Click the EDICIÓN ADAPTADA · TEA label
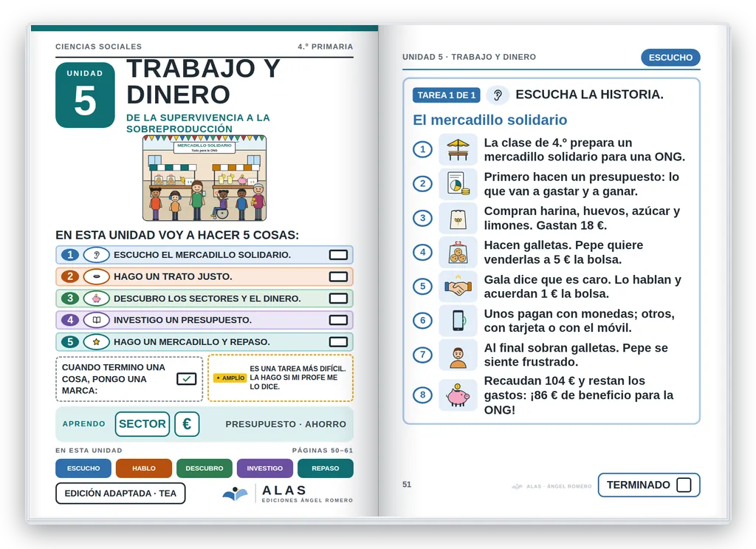 120,494
